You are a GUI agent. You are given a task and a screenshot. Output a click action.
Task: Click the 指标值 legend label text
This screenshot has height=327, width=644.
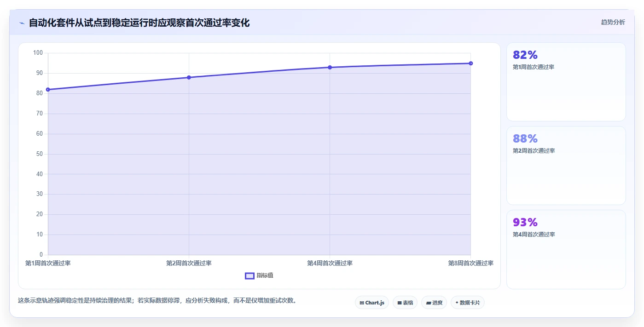pyautogui.click(x=265, y=275)
